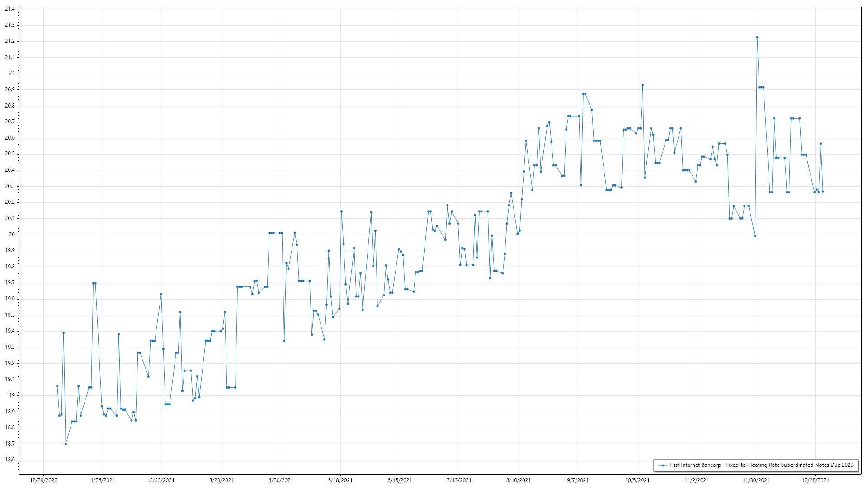The height and width of the screenshot is (488, 868).
Task: Click the 2/23/2021 x-axis date label
Action: (162, 480)
